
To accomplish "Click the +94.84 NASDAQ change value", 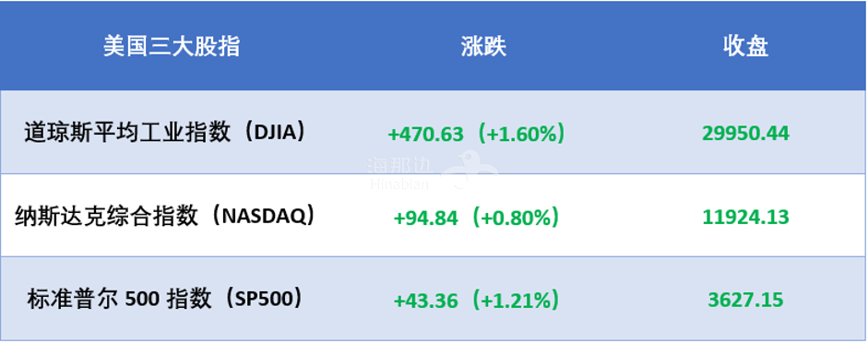I will click(425, 218).
